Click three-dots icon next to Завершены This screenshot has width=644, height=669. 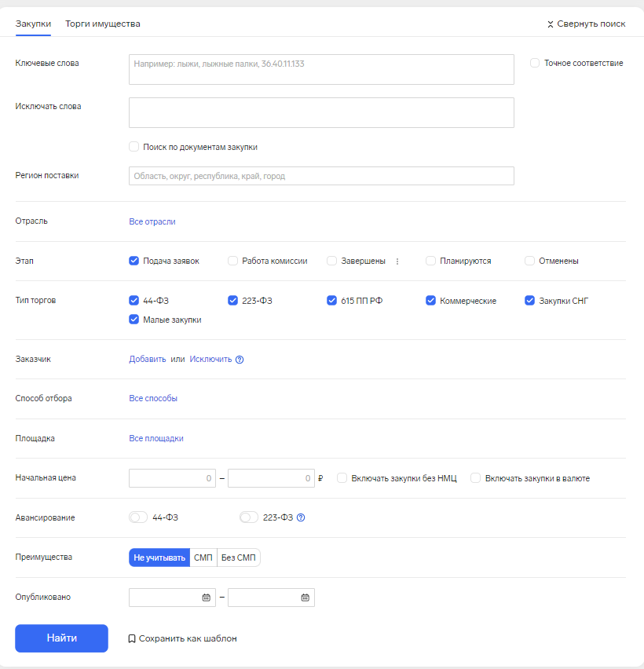(397, 261)
